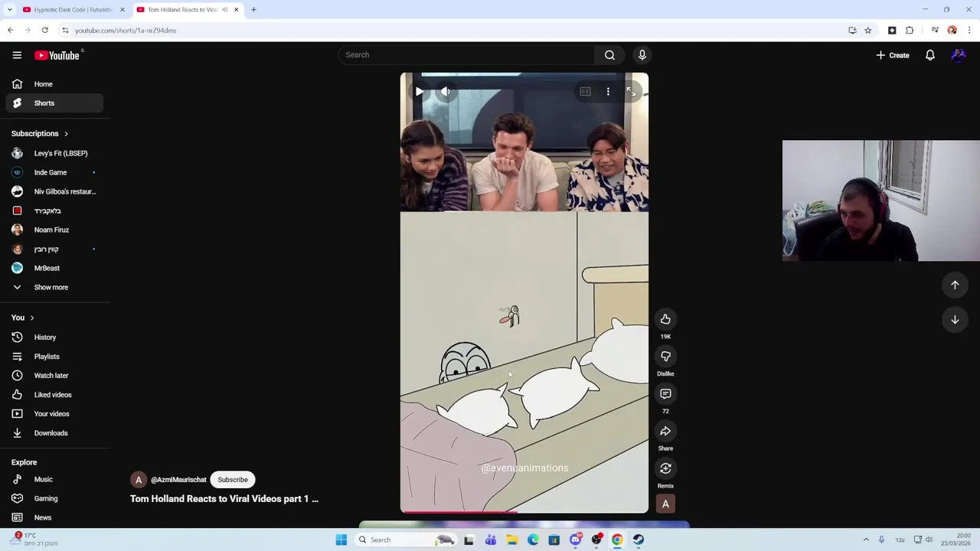Image resolution: width=980 pixels, height=551 pixels.
Task: Subscribe to @AzmiMaurischat
Action: [233, 480]
